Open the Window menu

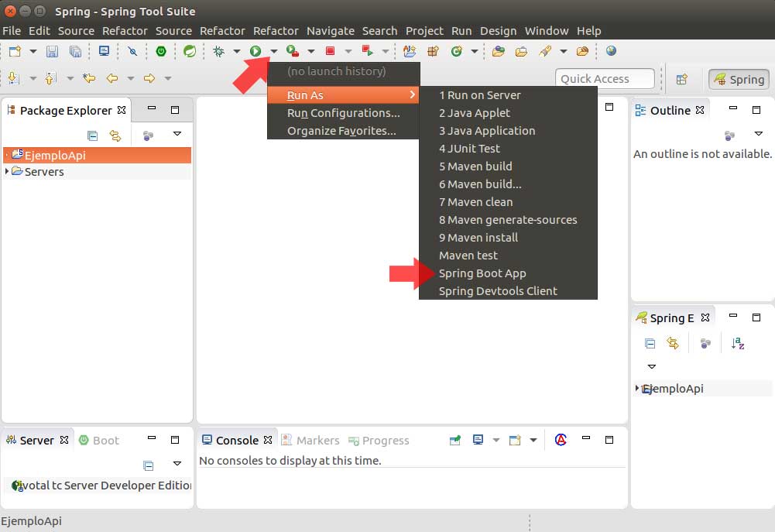pyautogui.click(x=546, y=31)
